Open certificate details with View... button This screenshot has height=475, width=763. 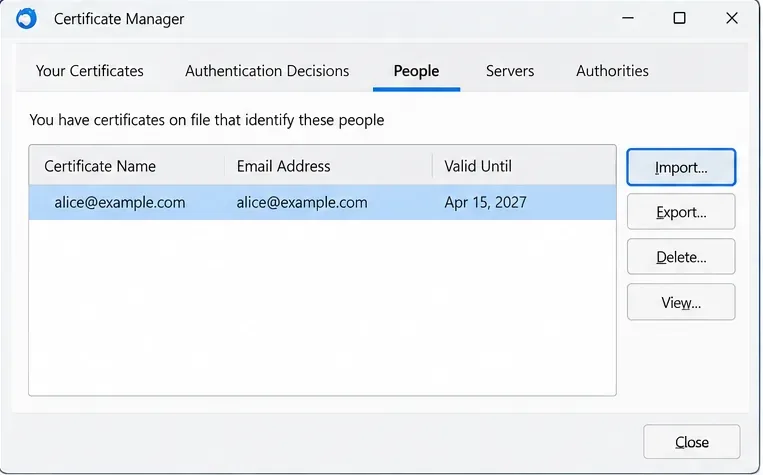coord(681,302)
